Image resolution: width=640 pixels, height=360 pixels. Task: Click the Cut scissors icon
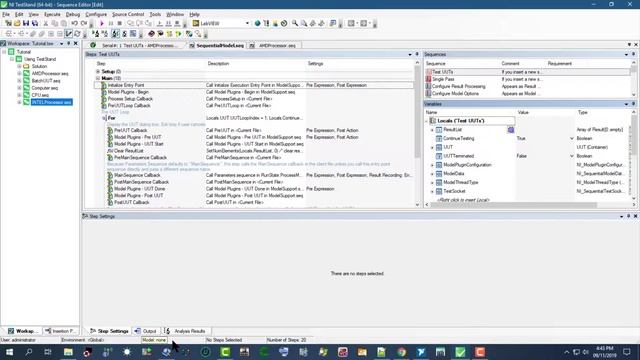[46, 23]
